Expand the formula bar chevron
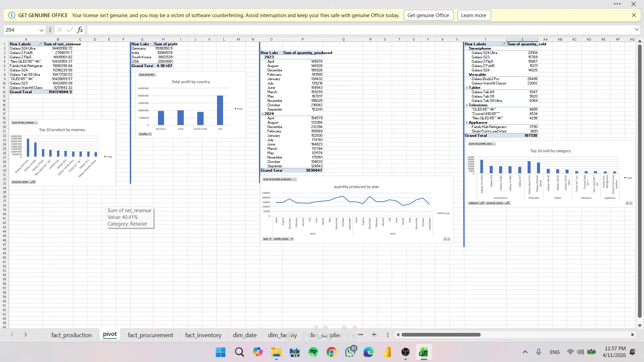 coord(637,29)
